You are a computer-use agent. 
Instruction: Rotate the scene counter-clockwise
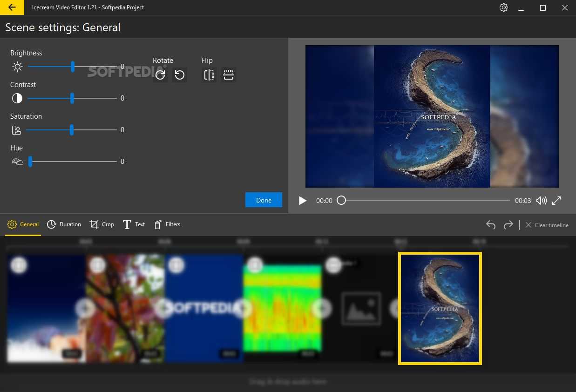[x=180, y=75]
